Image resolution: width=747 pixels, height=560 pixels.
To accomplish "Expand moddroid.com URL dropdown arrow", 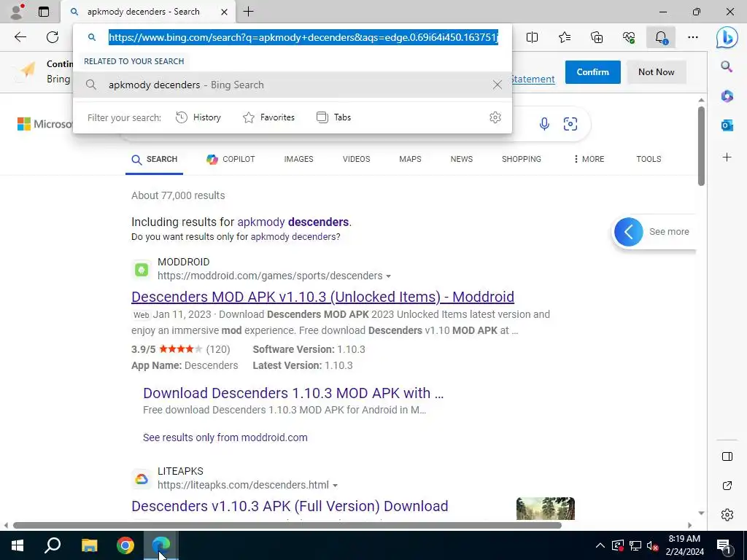I will coord(388,276).
